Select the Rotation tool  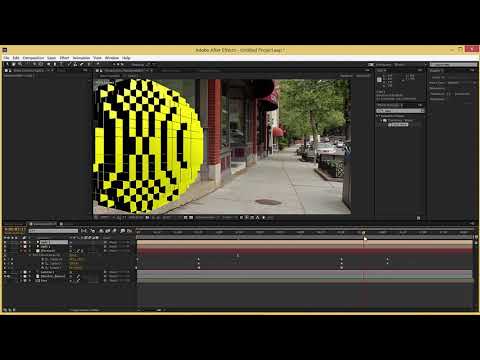click(x=28, y=64)
